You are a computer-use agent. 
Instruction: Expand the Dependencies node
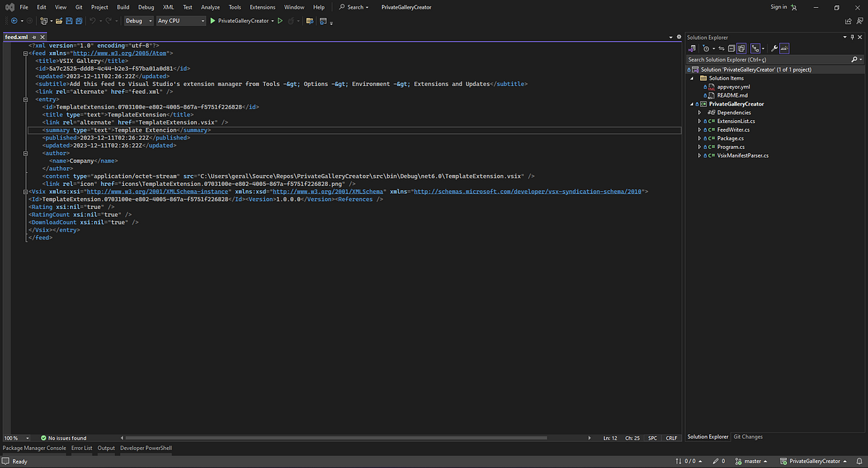pyautogui.click(x=699, y=112)
